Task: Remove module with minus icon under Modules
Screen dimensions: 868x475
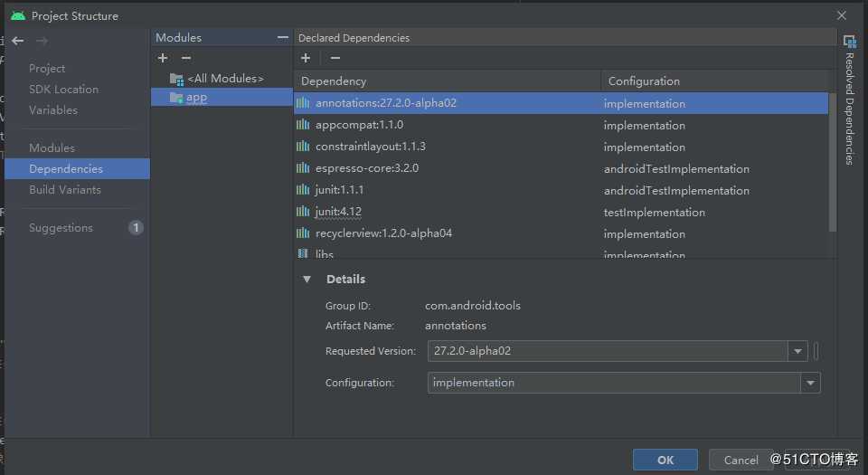Action: (186, 58)
